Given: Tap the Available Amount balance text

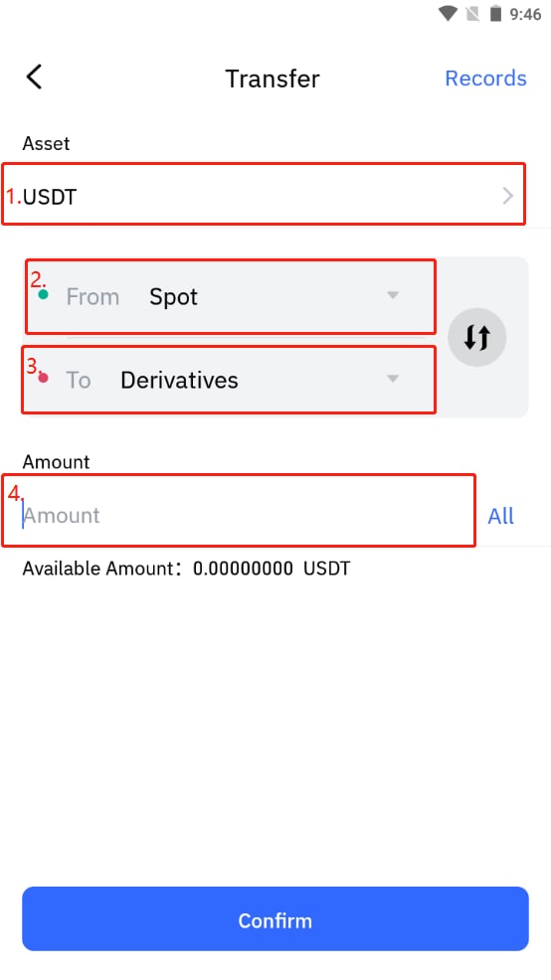Looking at the screenshot, I should tap(186, 569).
